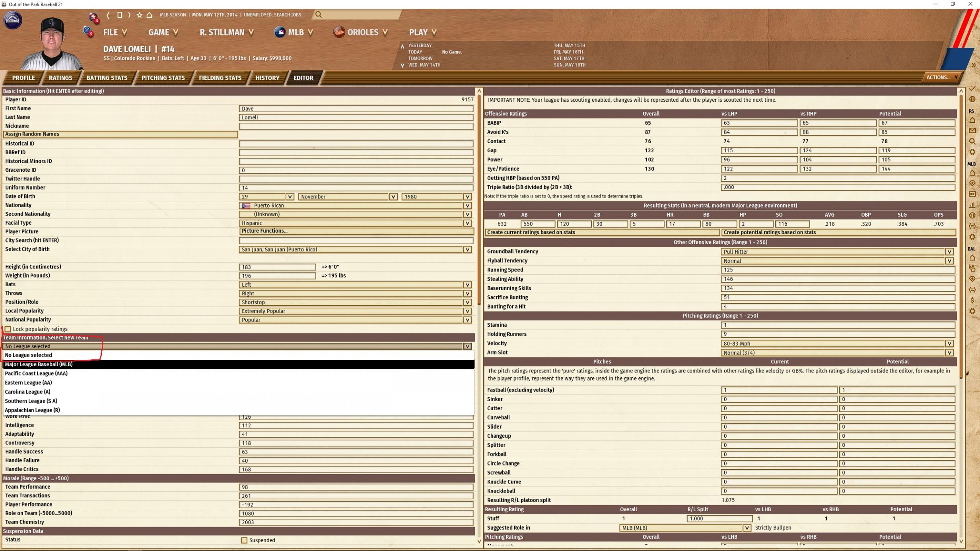Open the mail envelope icon in sidebar
Image resolution: width=980 pixels, height=551 pixels.
972,130
